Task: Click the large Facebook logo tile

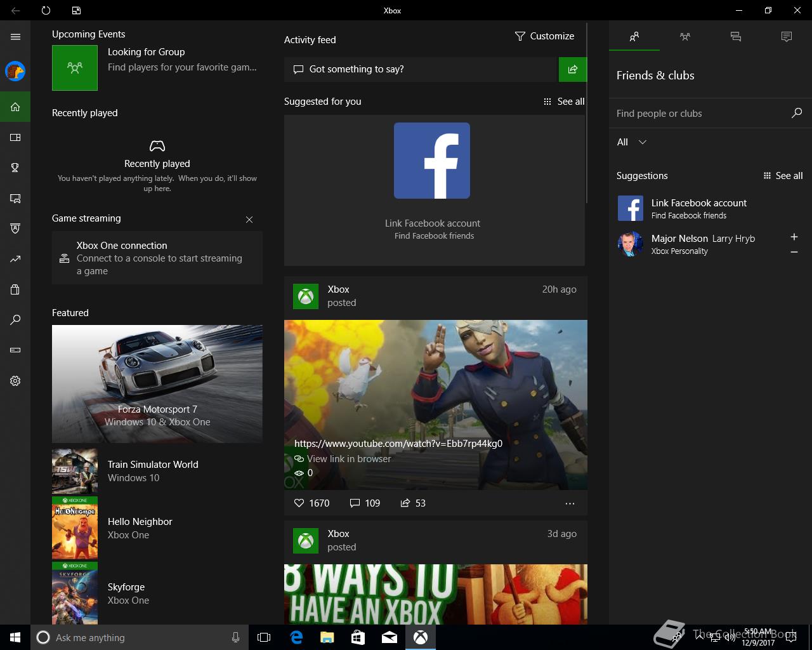Action: pos(432,161)
